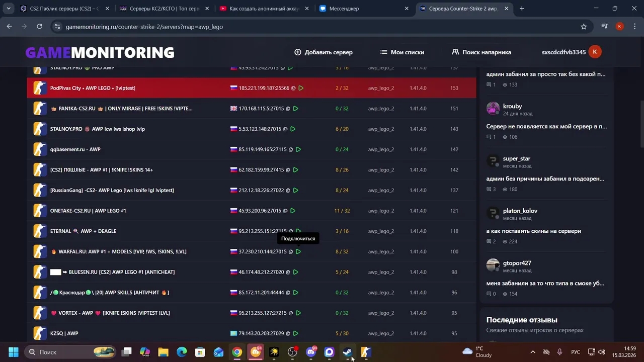Open the tab search dropdown arrow
Image resolution: width=644 pixels, height=362 pixels.
(x=9, y=9)
